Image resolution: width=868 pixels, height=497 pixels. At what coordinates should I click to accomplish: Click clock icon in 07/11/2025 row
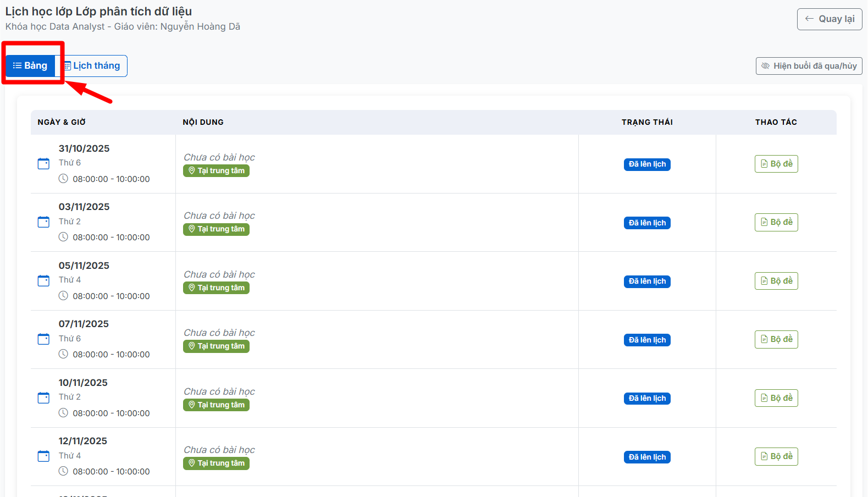[63, 354]
